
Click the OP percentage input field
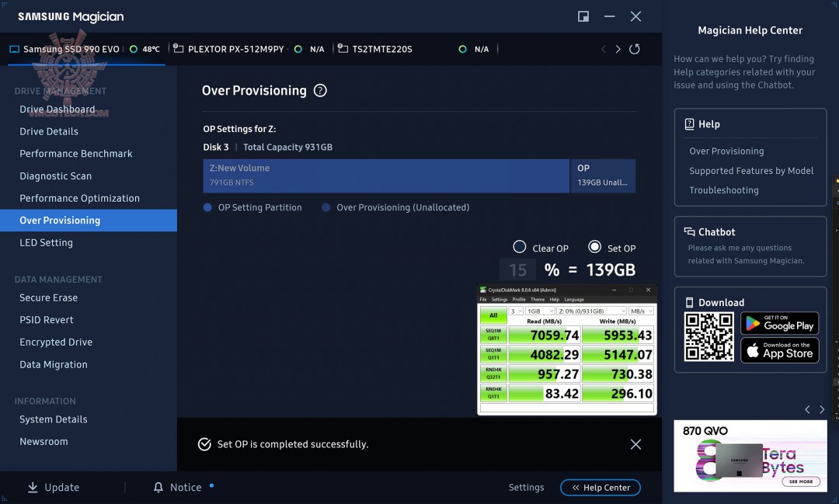(517, 270)
